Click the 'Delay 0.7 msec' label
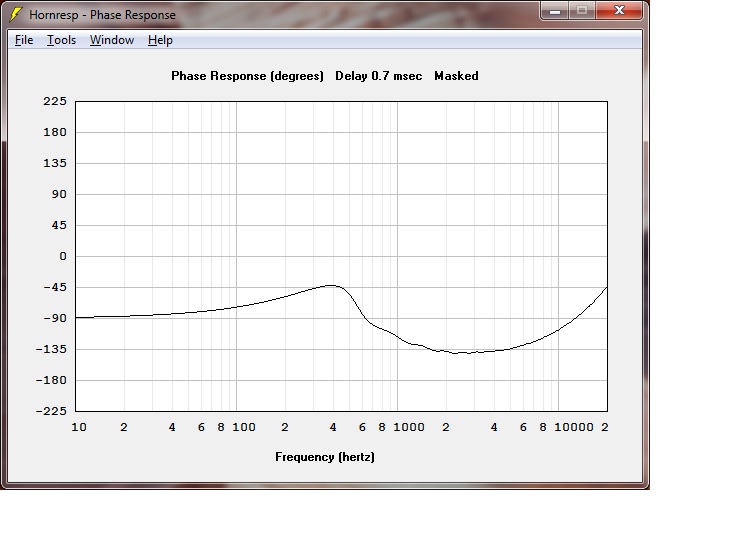 click(x=378, y=76)
